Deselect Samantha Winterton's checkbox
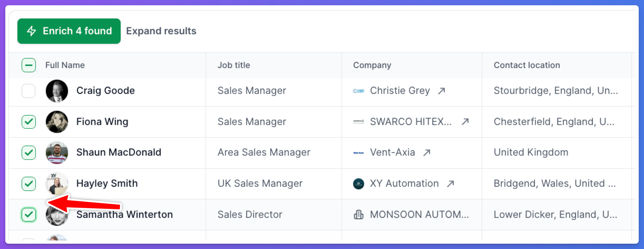 coord(28,215)
